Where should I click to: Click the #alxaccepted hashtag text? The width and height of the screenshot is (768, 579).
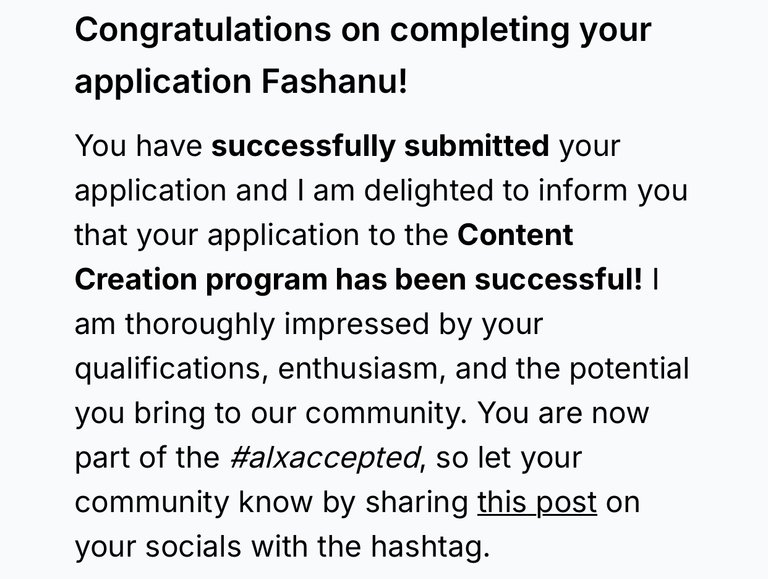[x=325, y=458]
